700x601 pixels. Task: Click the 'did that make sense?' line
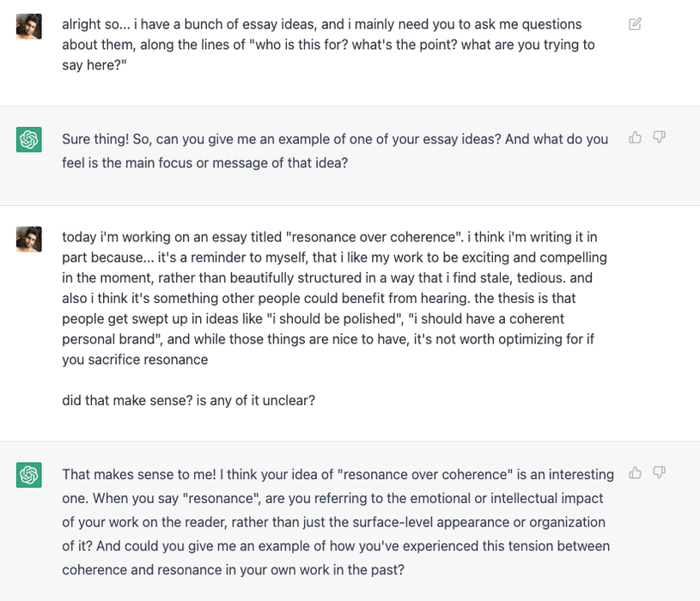click(188, 400)
